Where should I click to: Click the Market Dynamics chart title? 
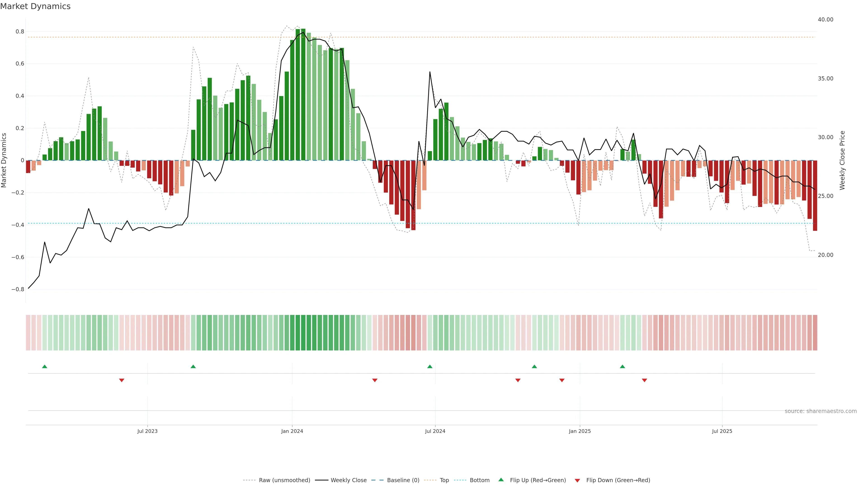pos(35,6)
